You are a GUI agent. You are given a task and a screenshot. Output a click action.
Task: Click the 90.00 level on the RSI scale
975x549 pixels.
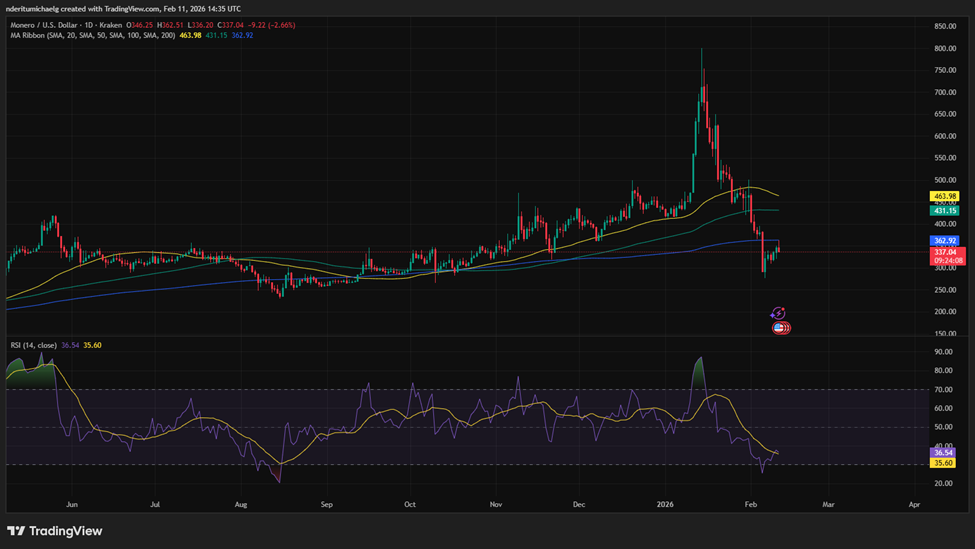pyautogui.click(x=943, y=352)
